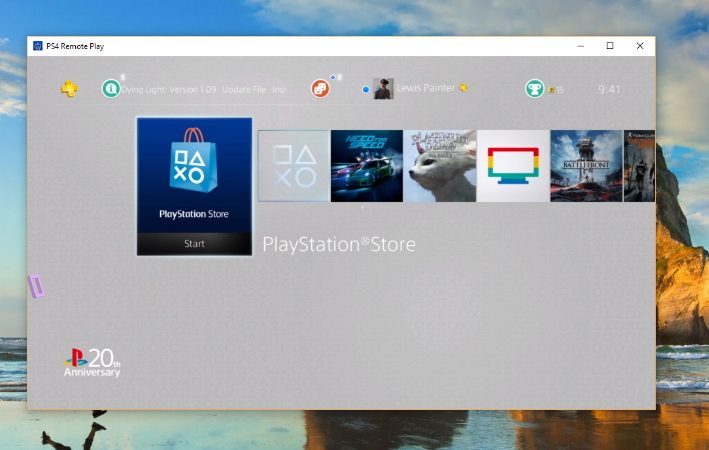Select the PlayStation Store shopping bag icon
709x450 pixels.
coord(194,161)
